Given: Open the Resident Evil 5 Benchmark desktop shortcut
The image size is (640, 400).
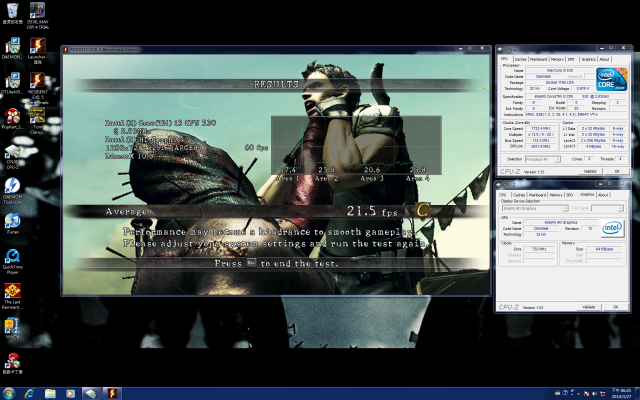Looking at the screenshot, I should 37,87.
